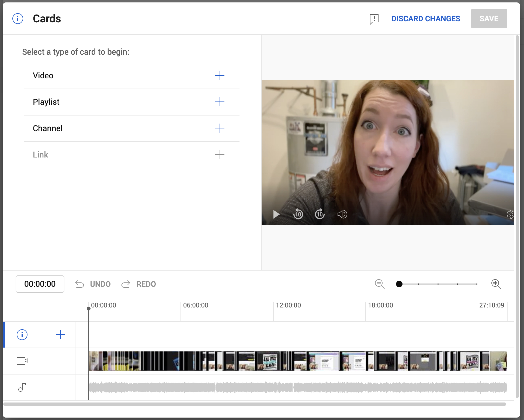Select the Link card type row
The height and width of the screenshot is (420, 524).
[132, 155]
